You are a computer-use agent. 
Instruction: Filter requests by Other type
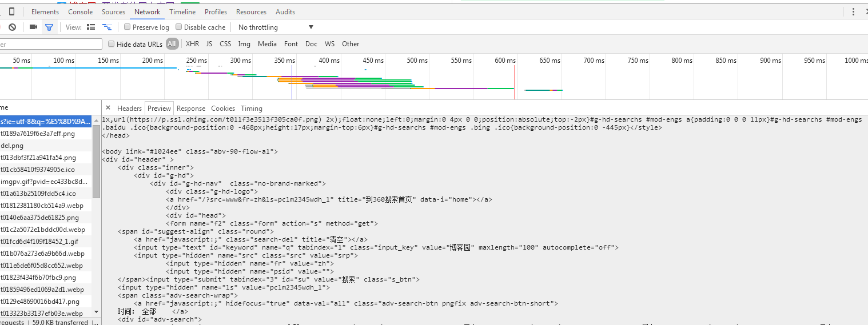pos(351,44)
